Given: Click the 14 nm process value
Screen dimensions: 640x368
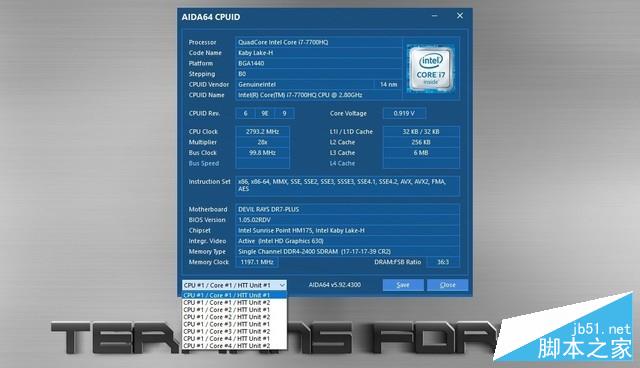Looking at the screenshot, I should point(388,84).
